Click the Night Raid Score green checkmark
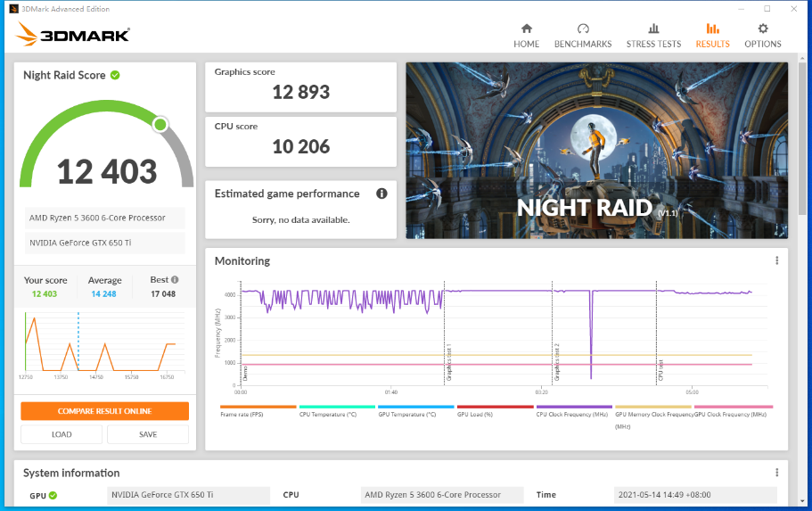 (x=115, y=75)
